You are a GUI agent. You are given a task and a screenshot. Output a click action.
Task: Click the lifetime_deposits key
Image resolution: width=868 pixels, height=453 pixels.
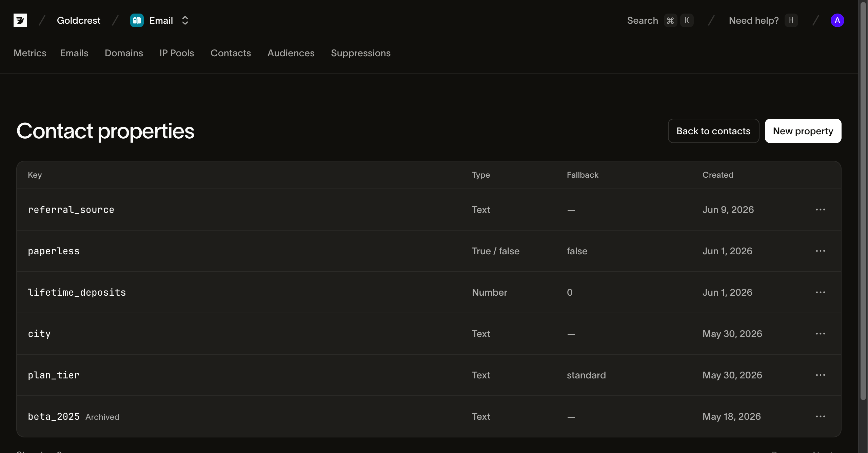pyautogui.click(x=77, y=292)
